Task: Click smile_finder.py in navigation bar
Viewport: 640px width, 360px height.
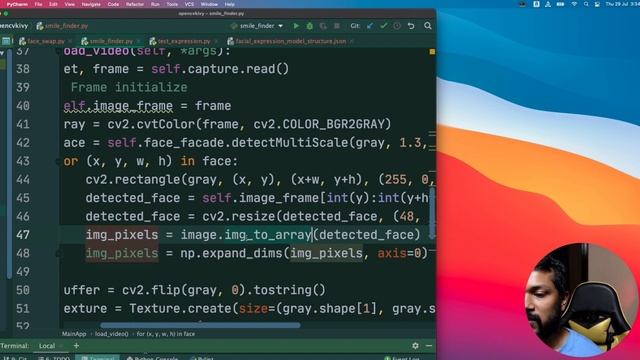Action: pyautogui.click(x=62, y=26)
